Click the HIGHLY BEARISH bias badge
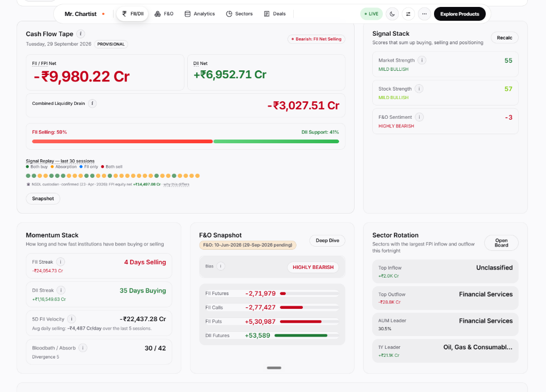This screenshot has width=546, height=392. [x=313, y=267]
